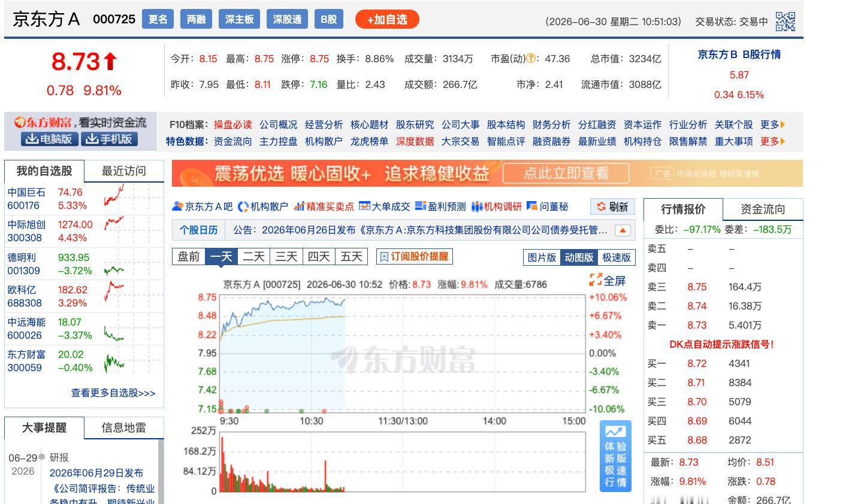Expand announcement ticker with arrow button
Screen dimensions: 864x504
tap(623, 230)
